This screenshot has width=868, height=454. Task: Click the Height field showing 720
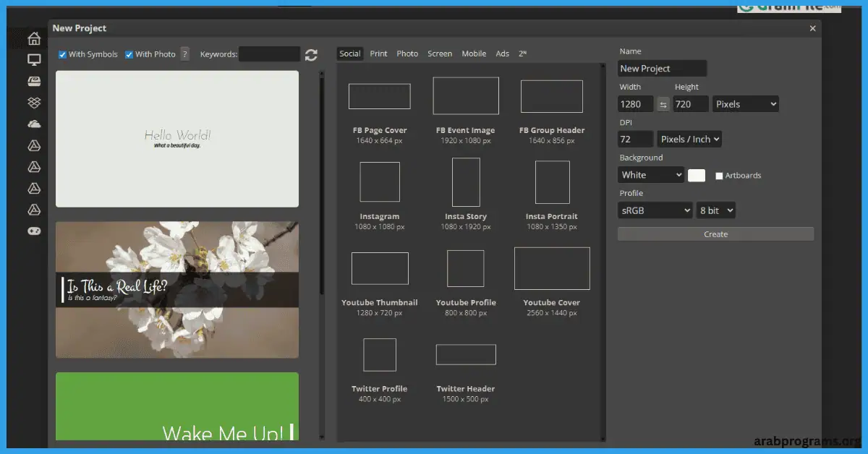click(691, 104)
